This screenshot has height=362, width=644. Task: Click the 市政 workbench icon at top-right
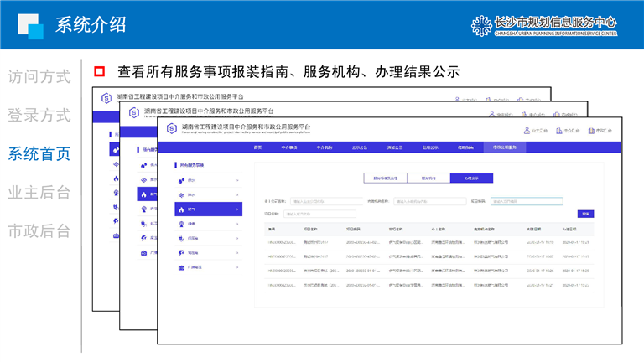click(x=590, y=131)
